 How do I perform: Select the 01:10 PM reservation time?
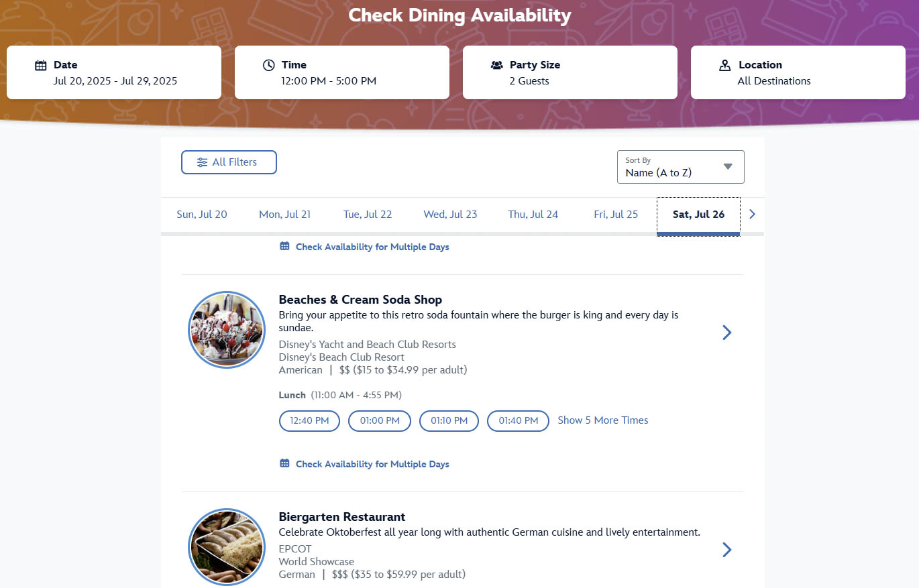449,420
